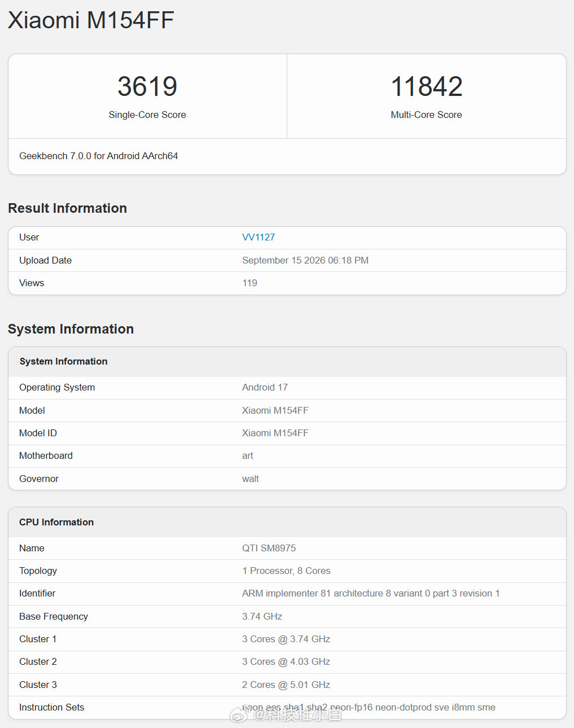Click Cluster 3 value 2 Cores @ 5.01 GHz
The height and width of the screenshot is (728, 574).
286,685
